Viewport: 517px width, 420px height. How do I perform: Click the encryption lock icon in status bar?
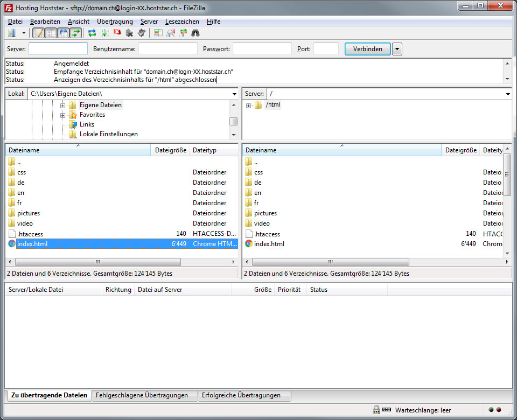(x=376, y=410)
